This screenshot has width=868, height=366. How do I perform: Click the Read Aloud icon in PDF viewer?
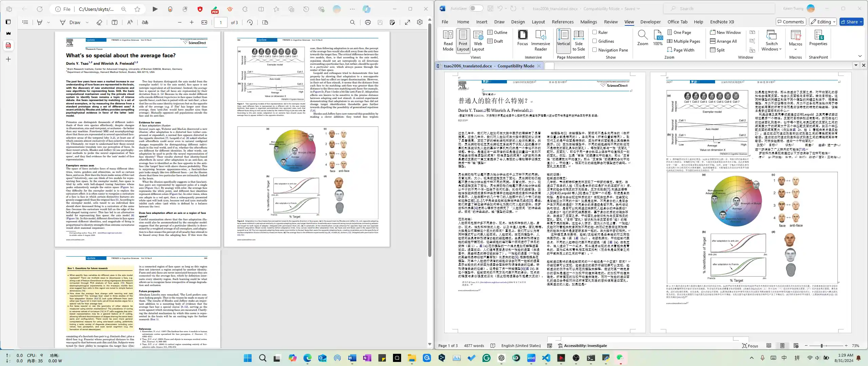coord(130,22)
